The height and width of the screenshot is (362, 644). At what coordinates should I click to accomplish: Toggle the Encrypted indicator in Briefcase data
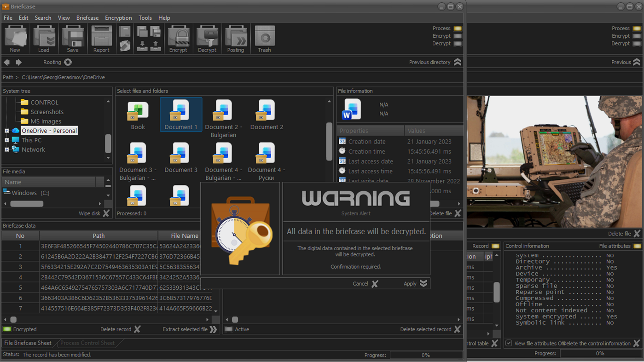coord(7,329)
